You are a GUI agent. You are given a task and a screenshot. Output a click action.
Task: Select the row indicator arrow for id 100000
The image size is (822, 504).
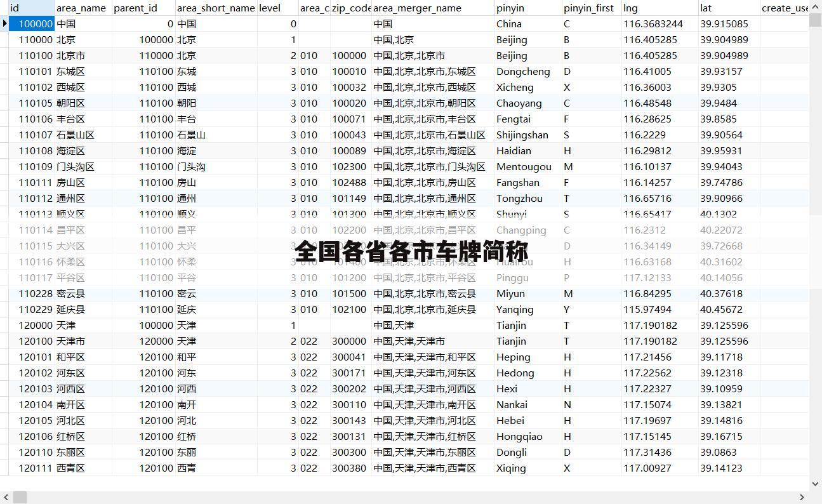4,23
